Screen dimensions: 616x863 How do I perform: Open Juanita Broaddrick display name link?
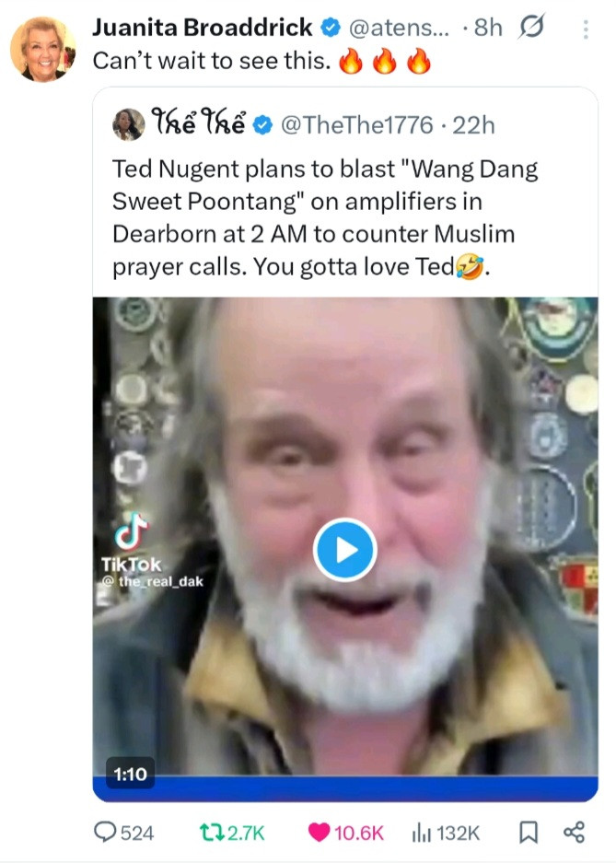(202, 27)
